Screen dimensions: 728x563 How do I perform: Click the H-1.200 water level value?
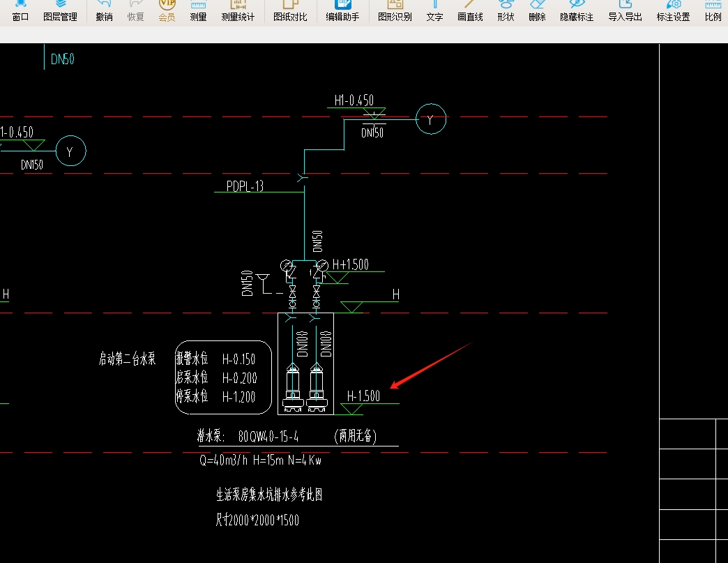238,397
